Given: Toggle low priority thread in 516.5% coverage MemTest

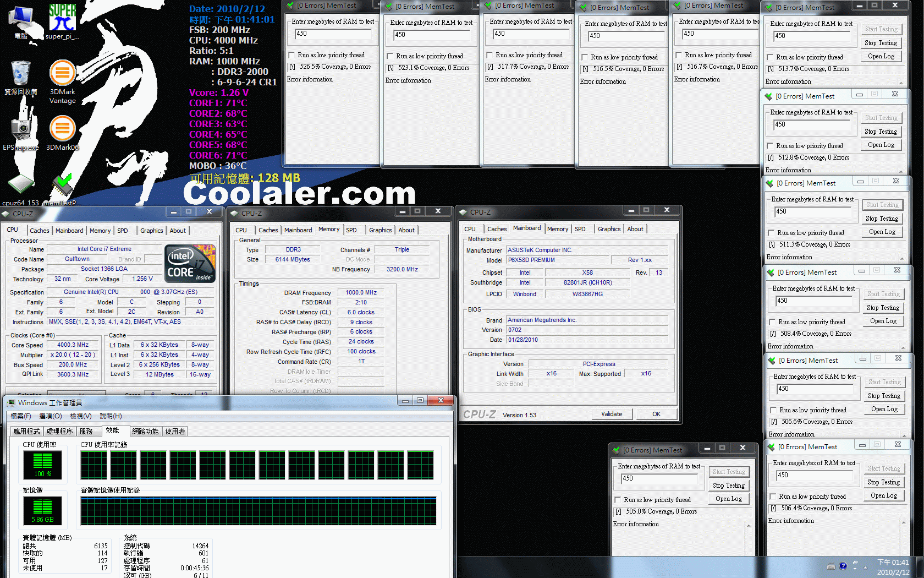Looking at the screenshot, I should click(x=585, y=58).
